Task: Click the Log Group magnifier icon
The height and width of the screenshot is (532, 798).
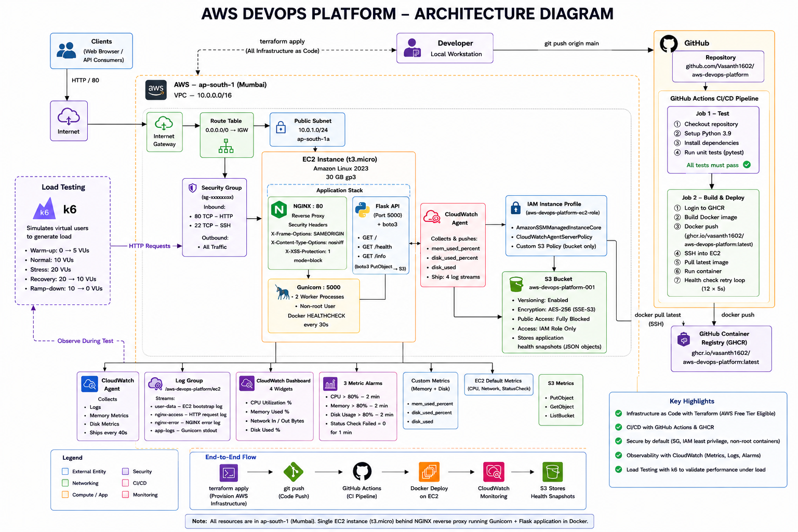Action: click(x=155, y=384)
